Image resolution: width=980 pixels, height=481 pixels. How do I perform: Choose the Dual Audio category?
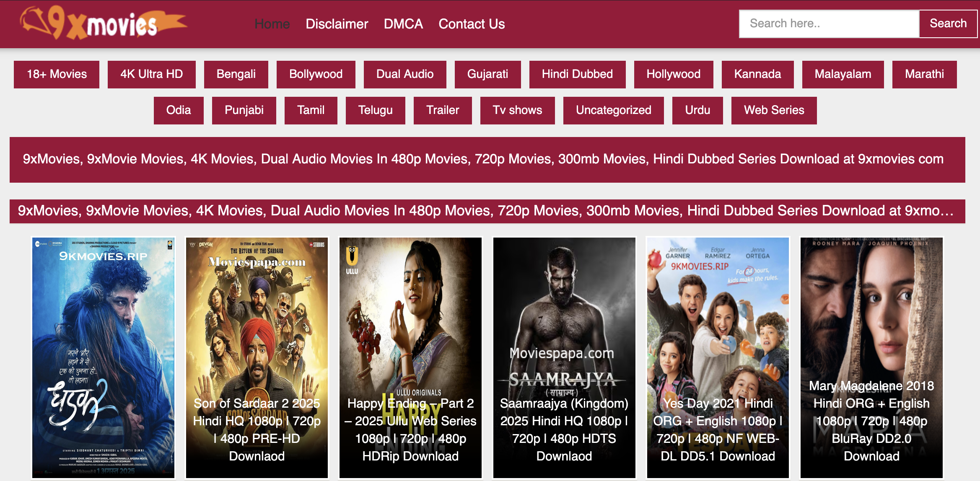pyautogui.click(x=405, y=74)
